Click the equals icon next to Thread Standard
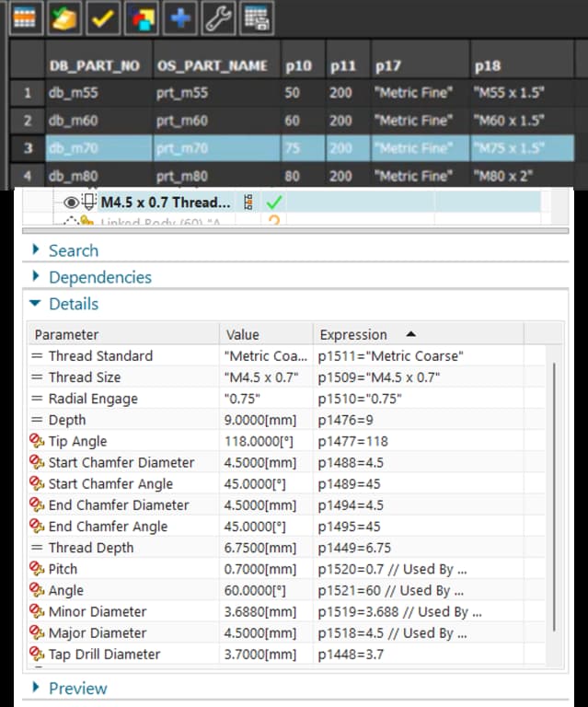This screenshot has height=707, width=588. 37,355
